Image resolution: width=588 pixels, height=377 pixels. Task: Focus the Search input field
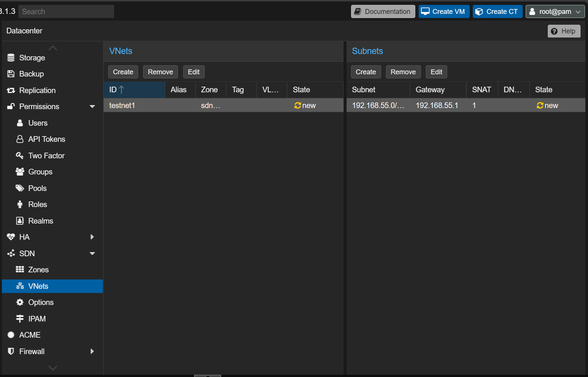(66, 12)
